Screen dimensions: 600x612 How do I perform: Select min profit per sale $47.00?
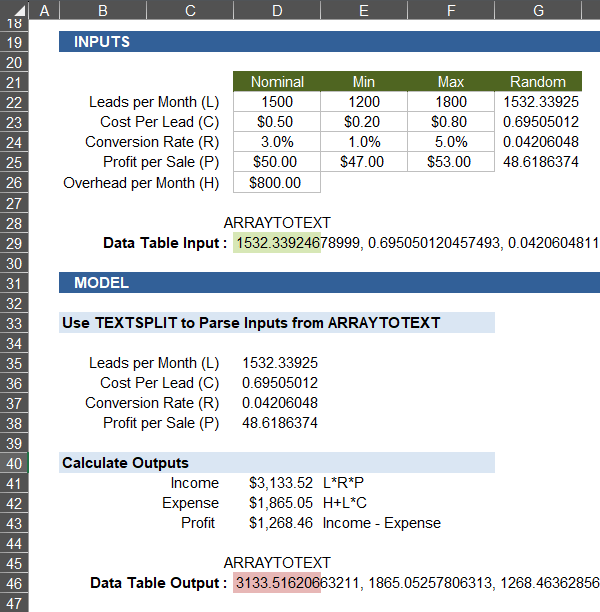click(x=364, y=162)
